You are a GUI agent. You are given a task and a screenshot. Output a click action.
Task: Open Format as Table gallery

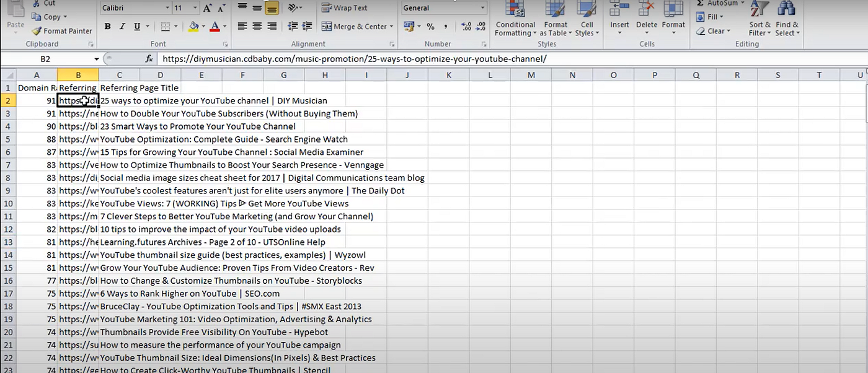(556, 19)
